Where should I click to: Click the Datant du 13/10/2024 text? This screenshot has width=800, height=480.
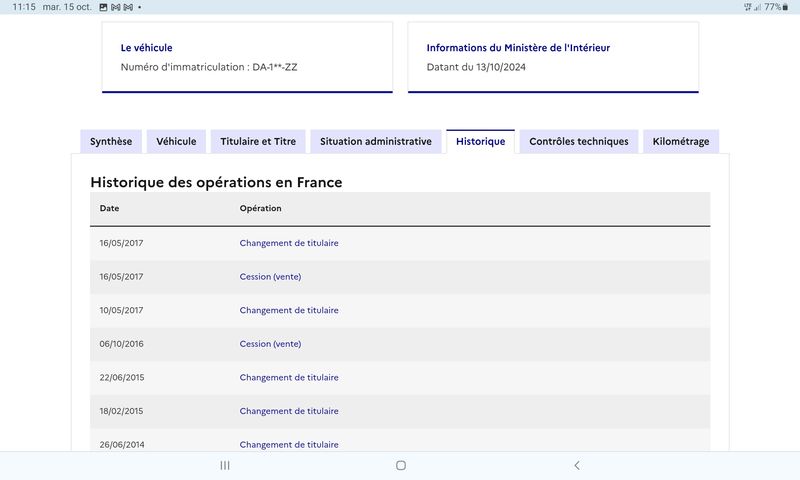pos(476,67)
